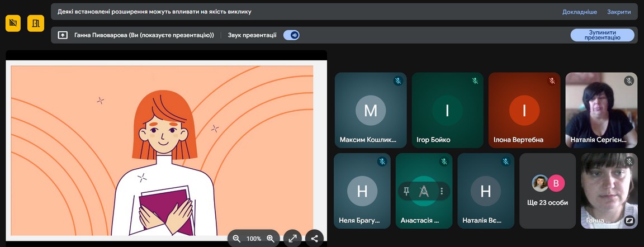The width and height of the screenshot is (644, 247).
Task: Zoom in on the shared presentation
Action: click(x=271, y=239)
